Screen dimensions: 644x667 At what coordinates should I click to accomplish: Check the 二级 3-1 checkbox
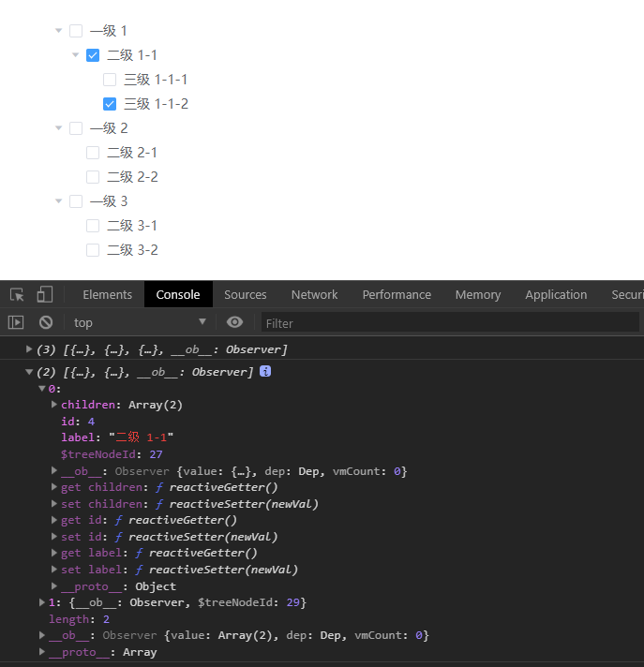[x=93, y=226]
